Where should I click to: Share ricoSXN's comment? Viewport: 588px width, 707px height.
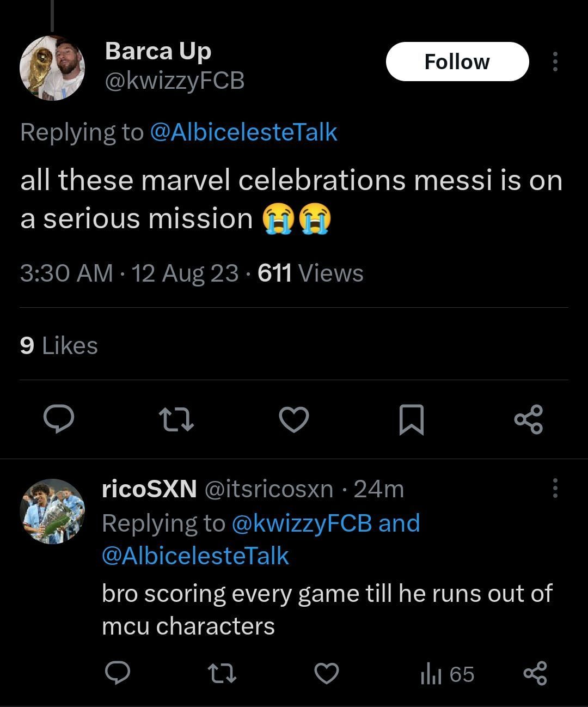tap(535, 674)
